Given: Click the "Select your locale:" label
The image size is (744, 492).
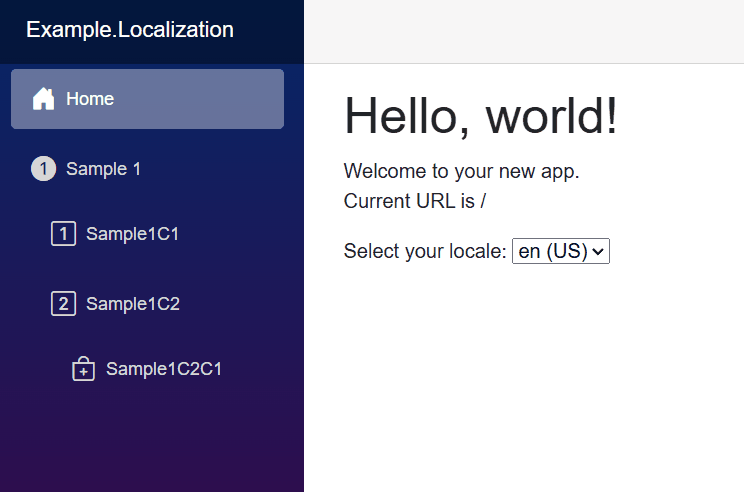Looking at the screenshot, I should [425, 251].
